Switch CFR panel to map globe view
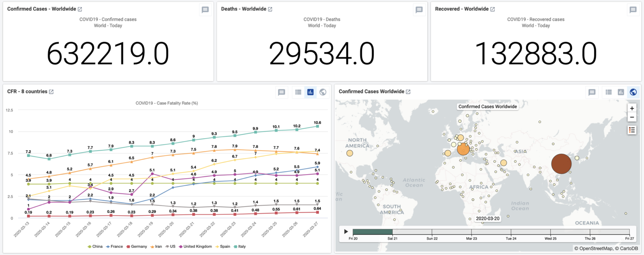 (x=323, y=92)
